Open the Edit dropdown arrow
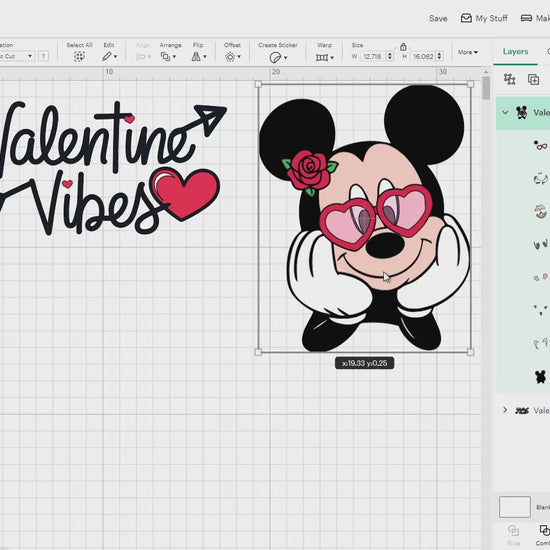Image resolution: width=550 pixels, height=550 pixels. point(115,57)
